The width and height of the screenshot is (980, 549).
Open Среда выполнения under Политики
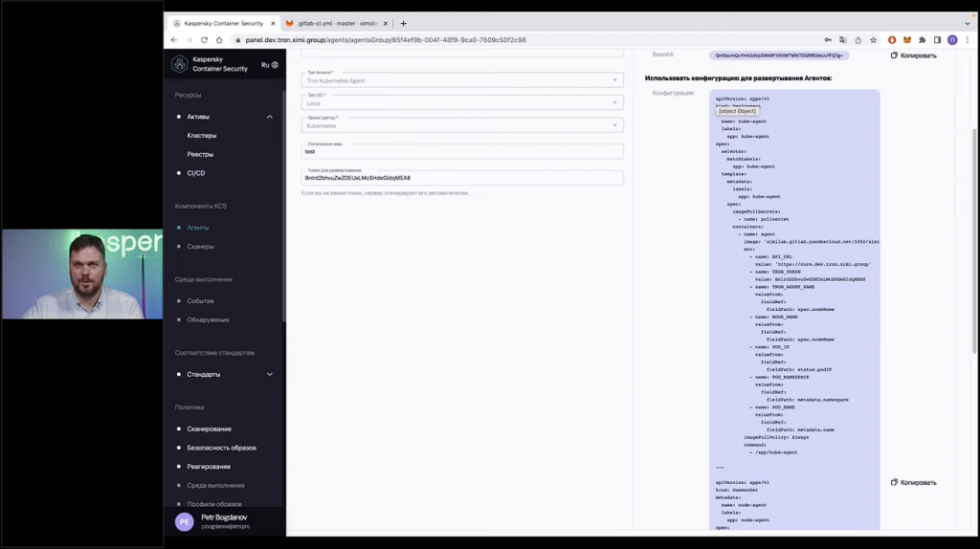[215, 485]
